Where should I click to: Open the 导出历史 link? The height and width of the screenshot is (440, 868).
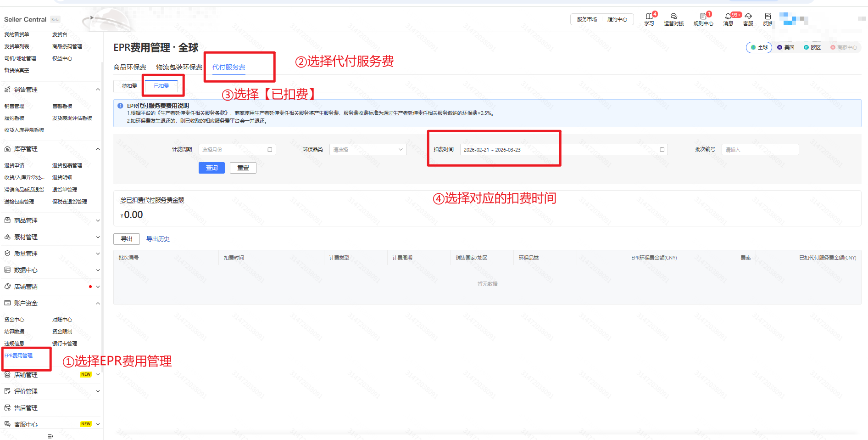[158, 239]
